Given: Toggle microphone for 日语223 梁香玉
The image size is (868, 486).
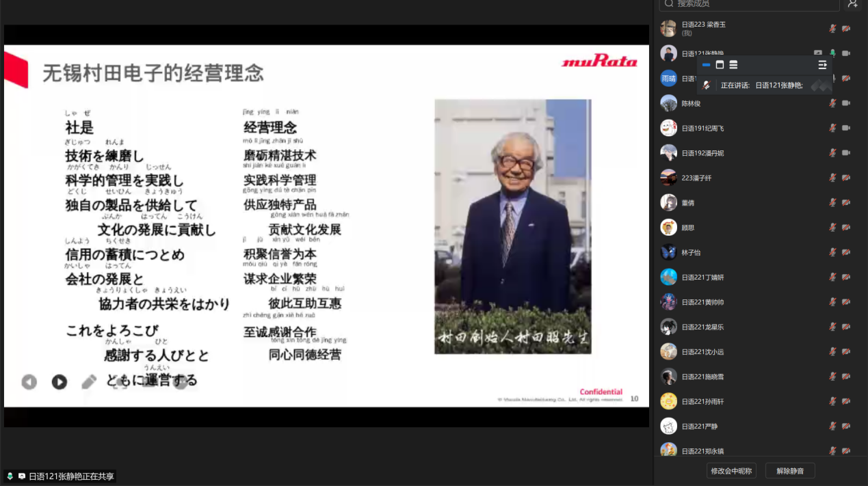Looking at the screenshot, I should coord(832,29).
